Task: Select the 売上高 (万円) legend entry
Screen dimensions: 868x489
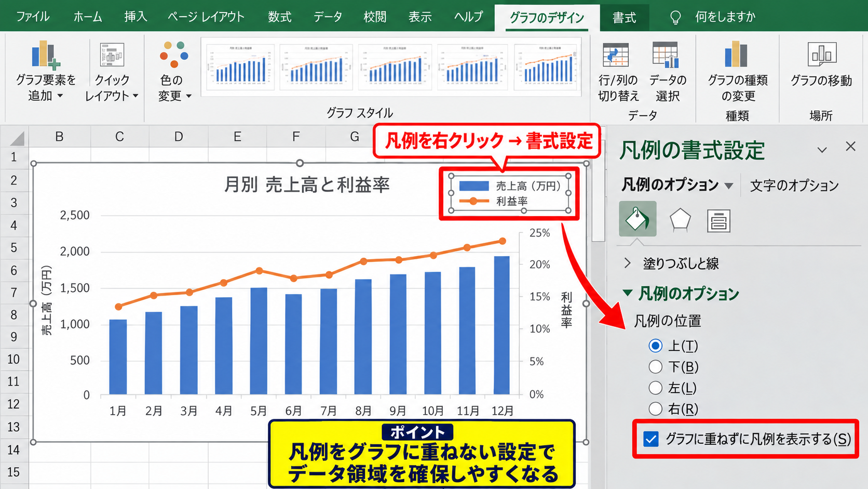Action: pos(510,186)
